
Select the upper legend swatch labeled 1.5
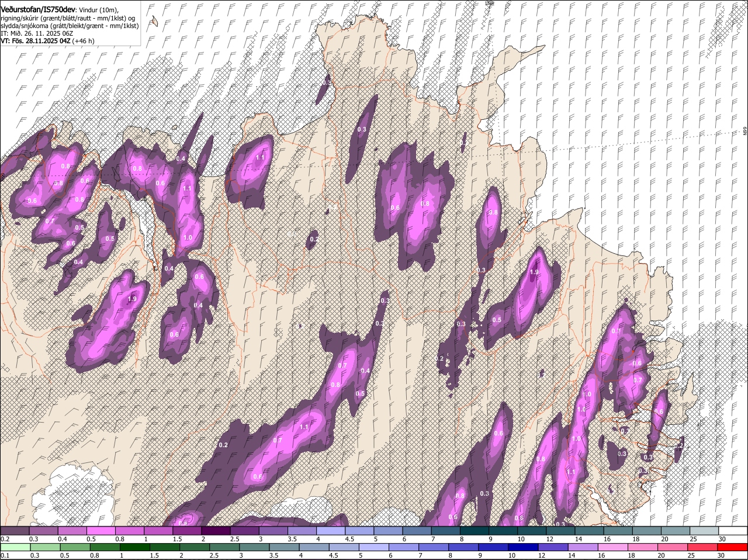click(187, 530)
